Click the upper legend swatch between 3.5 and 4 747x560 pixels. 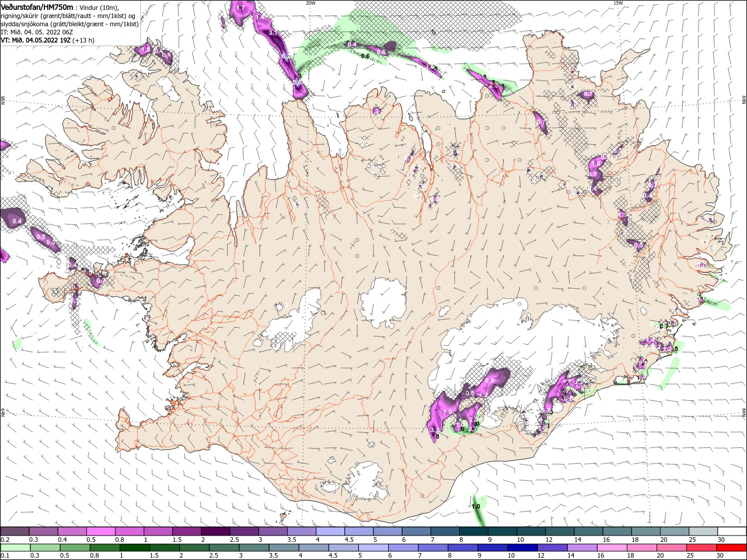(x=301, y=531)
